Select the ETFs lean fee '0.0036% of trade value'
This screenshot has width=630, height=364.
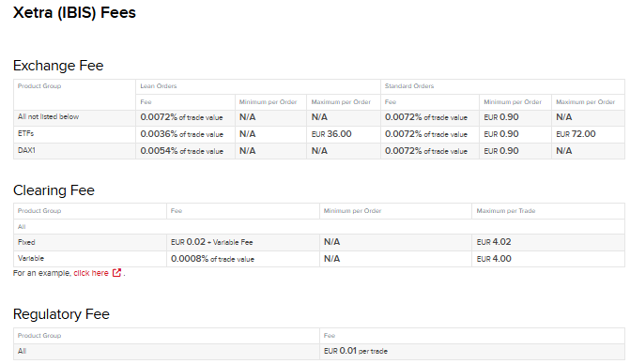(x=181, y=134)
